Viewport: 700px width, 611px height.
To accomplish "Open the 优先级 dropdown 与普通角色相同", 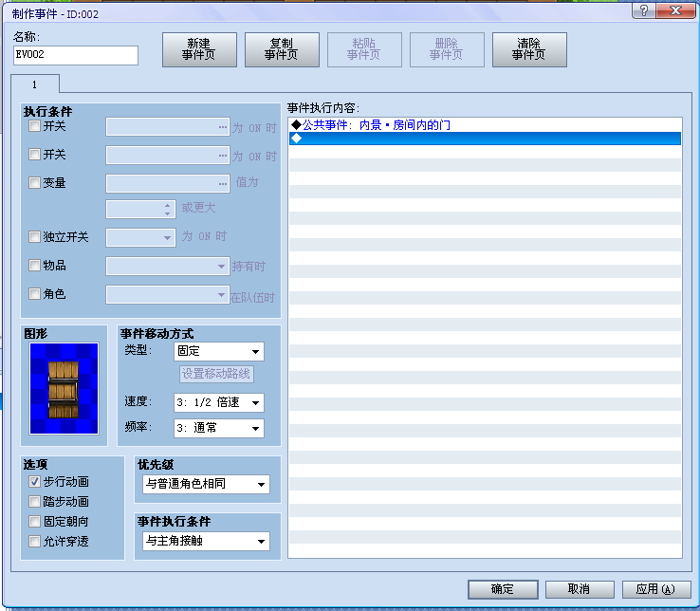I will click(x=206, y=484).
